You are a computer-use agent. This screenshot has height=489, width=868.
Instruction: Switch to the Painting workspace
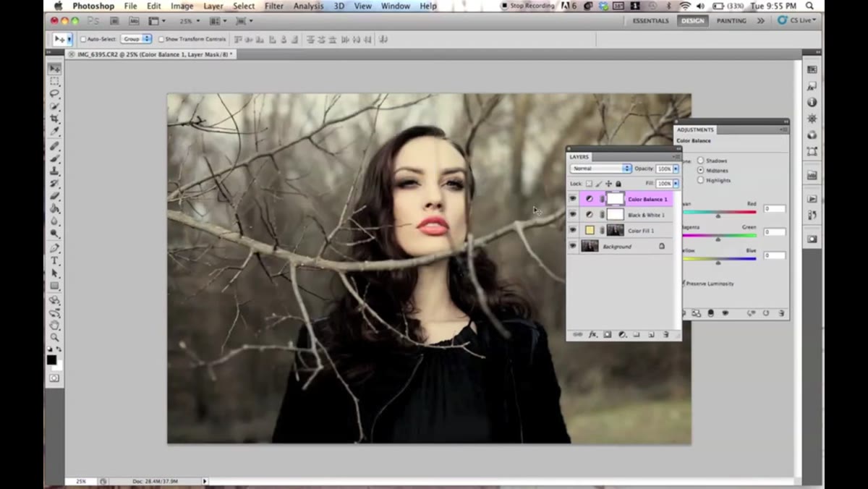click(731, 21)
